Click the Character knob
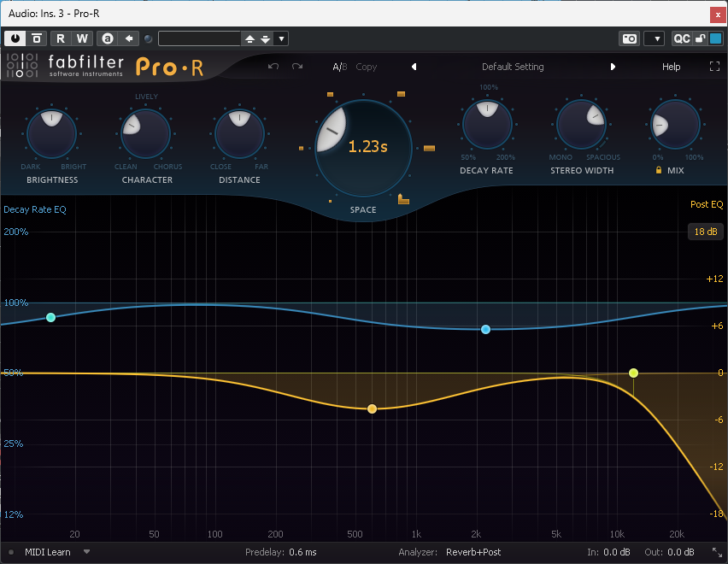Screen dimensions: 728x564 point(145,133)
